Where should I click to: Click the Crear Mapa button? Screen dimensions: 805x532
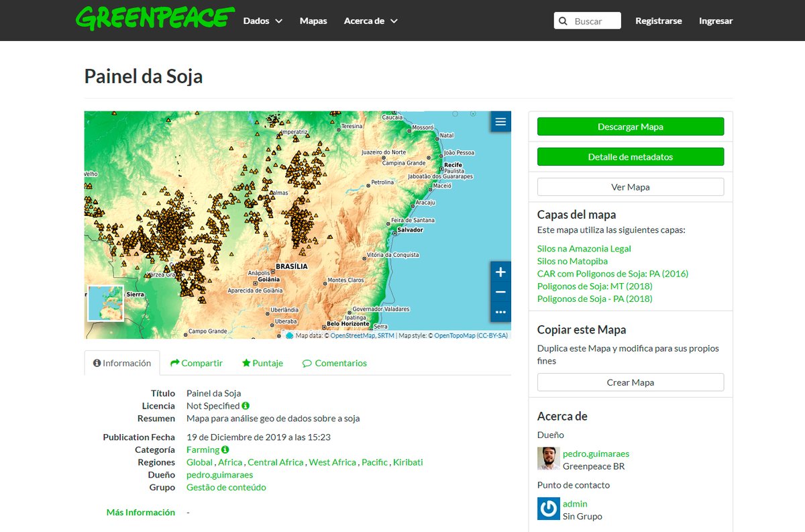(631, 382)
